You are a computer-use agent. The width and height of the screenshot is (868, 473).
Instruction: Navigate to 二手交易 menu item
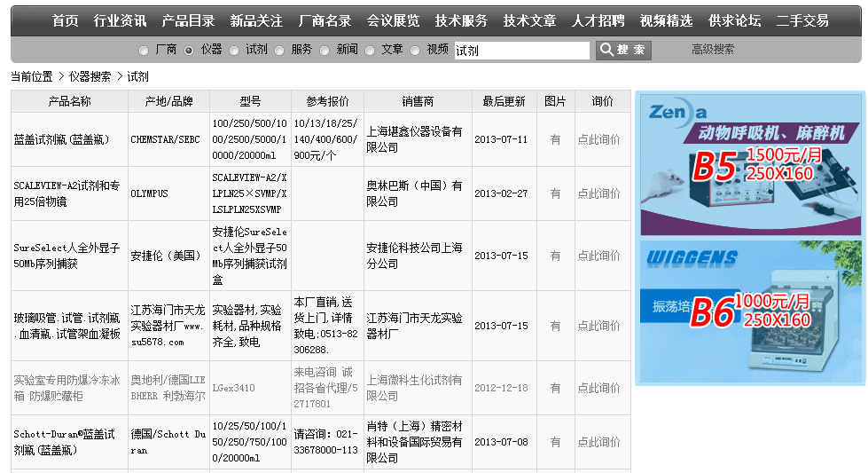tap(802, 20)
